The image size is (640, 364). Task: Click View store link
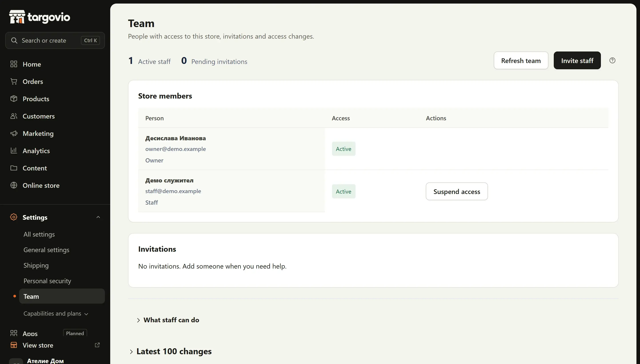click(38, 345)
